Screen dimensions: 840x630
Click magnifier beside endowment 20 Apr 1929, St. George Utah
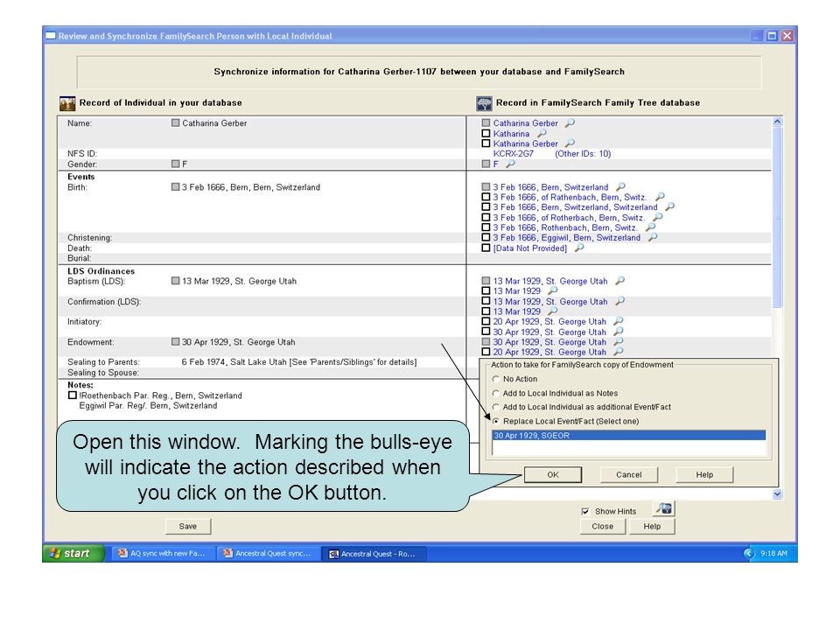click(x=619, y=352)
